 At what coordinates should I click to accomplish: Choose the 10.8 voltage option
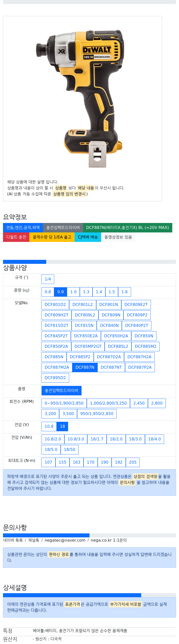(49, 427)
